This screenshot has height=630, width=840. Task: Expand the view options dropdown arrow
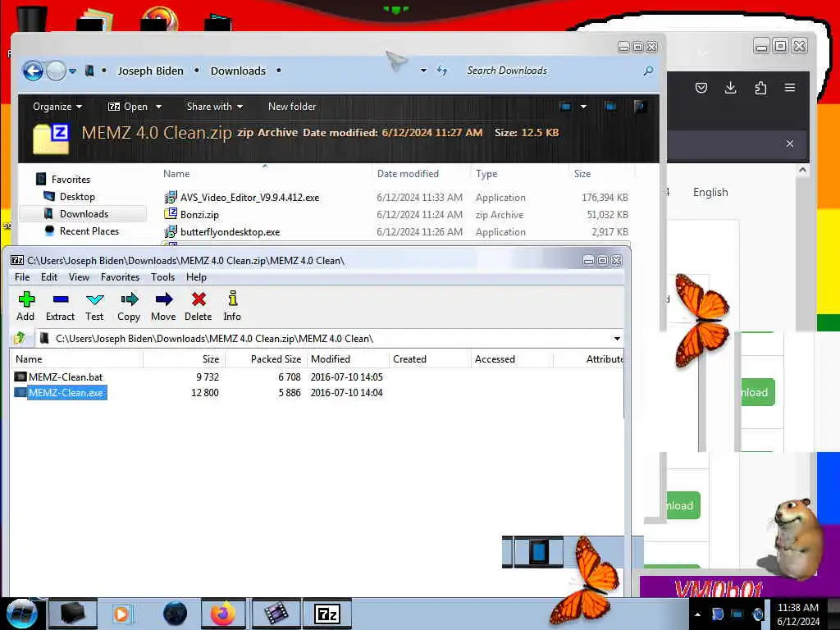583,107
